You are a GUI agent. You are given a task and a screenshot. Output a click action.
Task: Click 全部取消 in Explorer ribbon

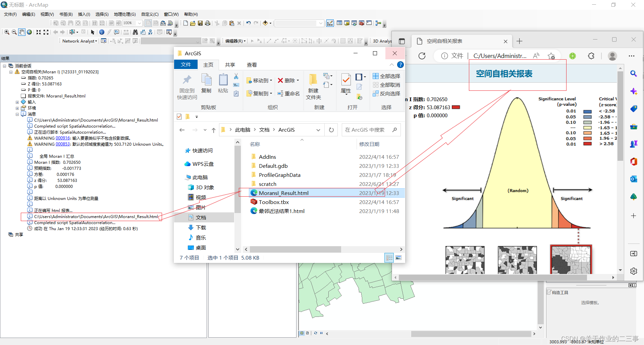386,85
